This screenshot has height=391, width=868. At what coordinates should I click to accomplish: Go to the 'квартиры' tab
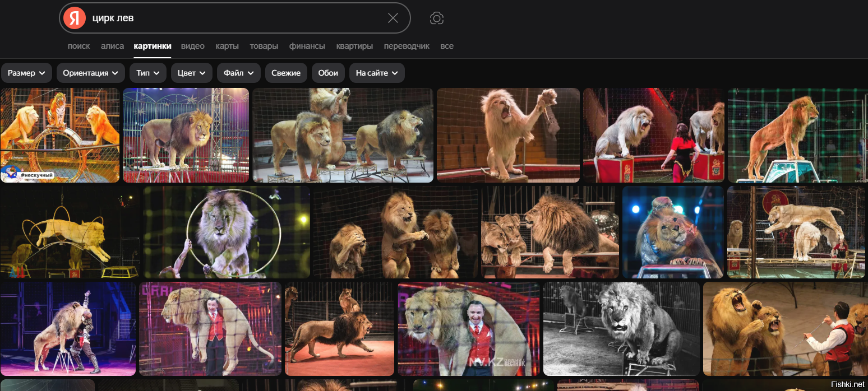point(354,46)
